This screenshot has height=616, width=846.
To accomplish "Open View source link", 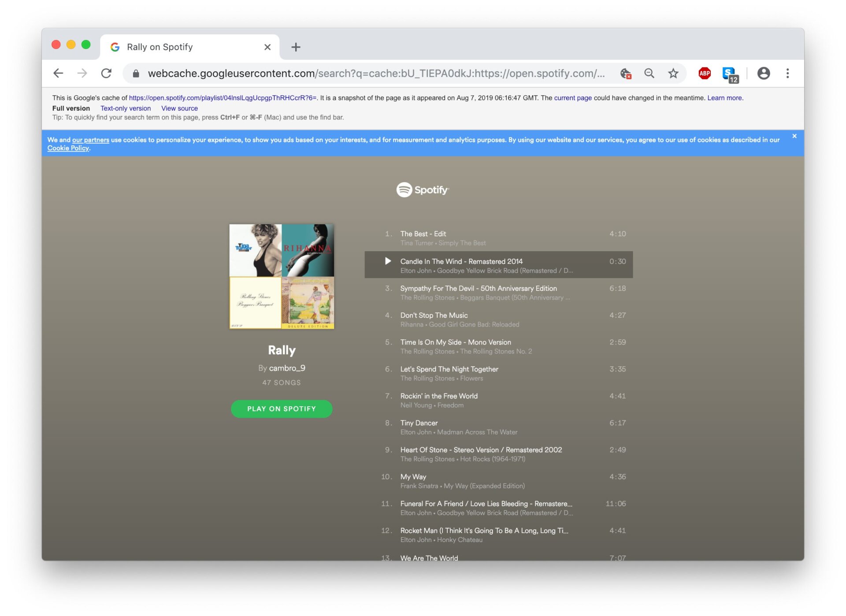I will tap(179, 108).
